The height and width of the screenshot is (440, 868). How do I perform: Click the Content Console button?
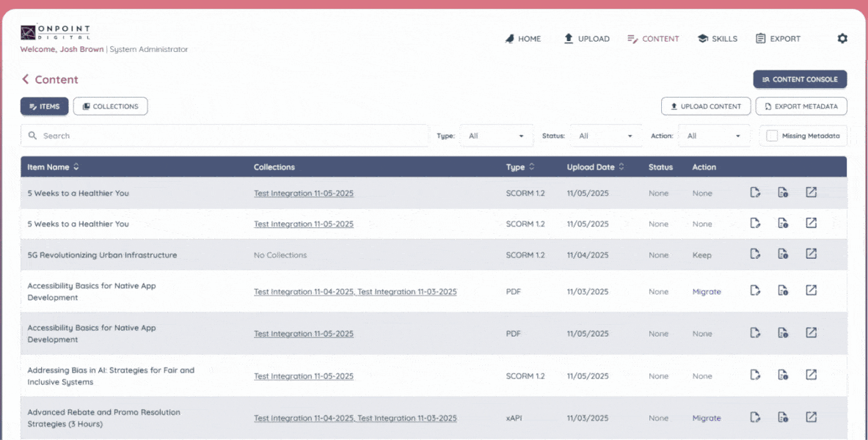tap(800, 79)
